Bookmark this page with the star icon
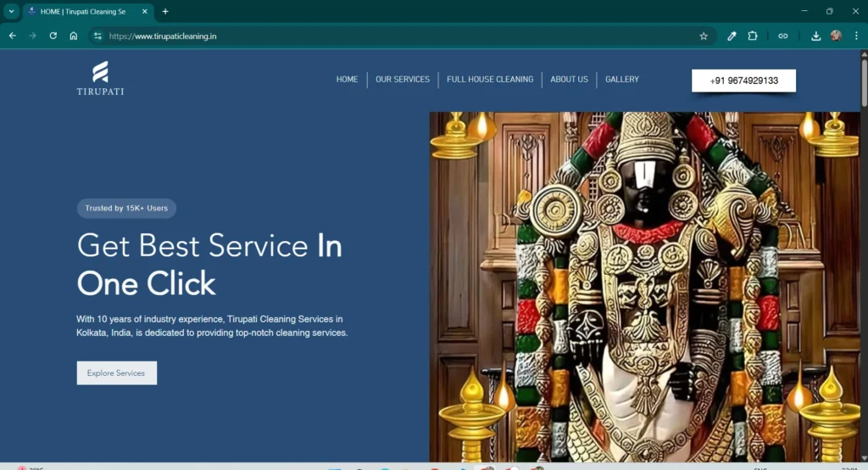868x470 pixels. tap(704, 36)
